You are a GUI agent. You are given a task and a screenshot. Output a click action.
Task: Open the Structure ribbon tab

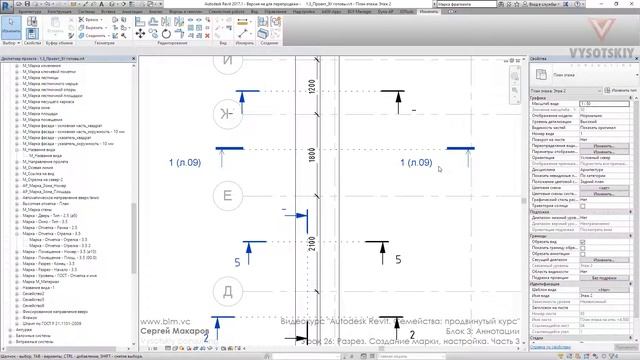pos(60,12)
